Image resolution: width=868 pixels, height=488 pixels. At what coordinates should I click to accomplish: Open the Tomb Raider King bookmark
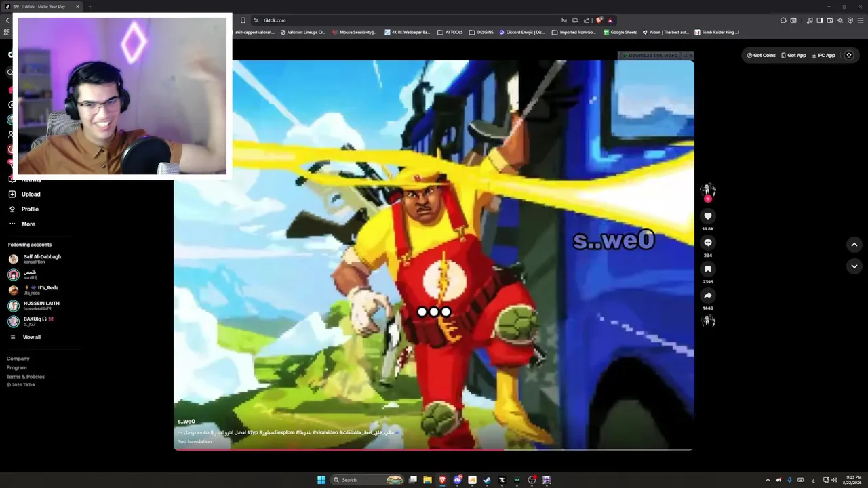point(716,32)
